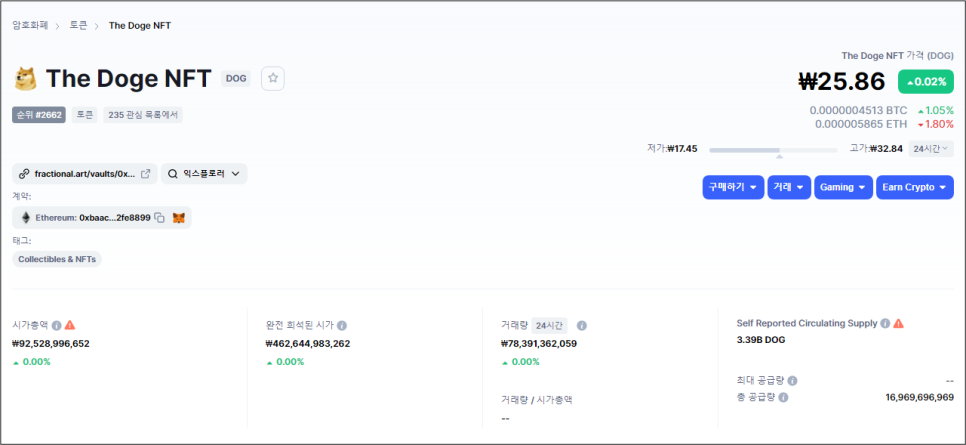Add The Doge NFT to watchlist star

pos(273,78)
